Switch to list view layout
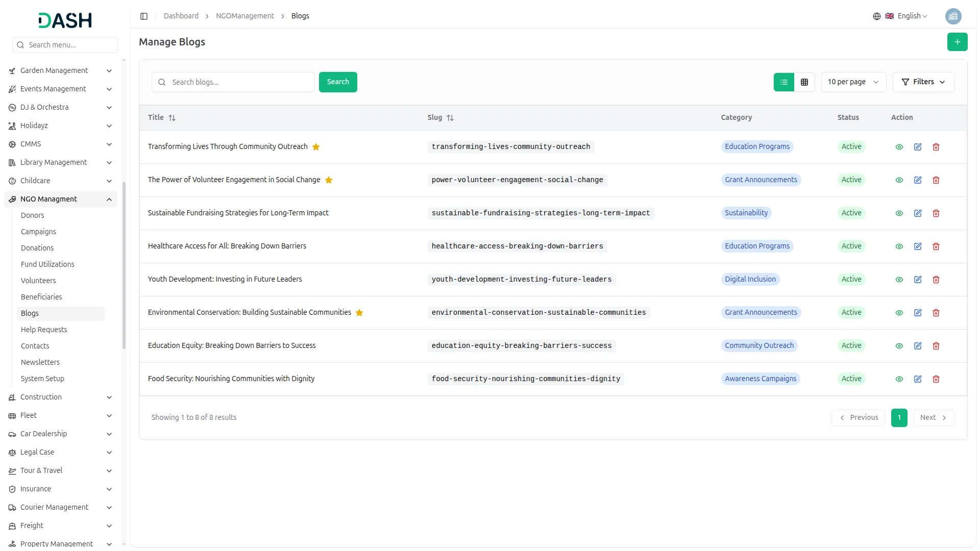This screenshot has width=980, height=551. point(783,82)
